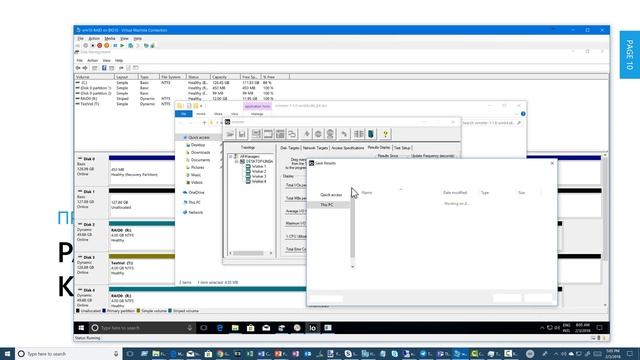Click guest taskbar 'Type here to search' box
The image size is (640, 360).
141,328
